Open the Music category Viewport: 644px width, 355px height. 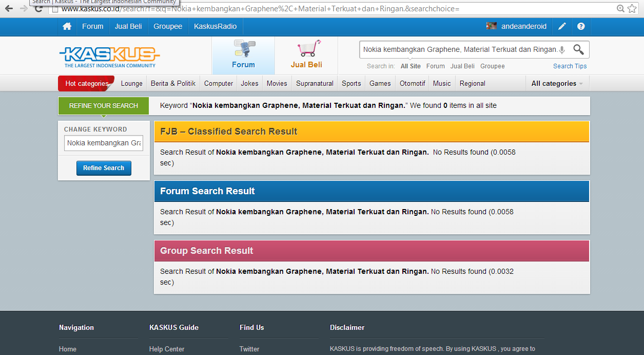(x=442, y=83)
